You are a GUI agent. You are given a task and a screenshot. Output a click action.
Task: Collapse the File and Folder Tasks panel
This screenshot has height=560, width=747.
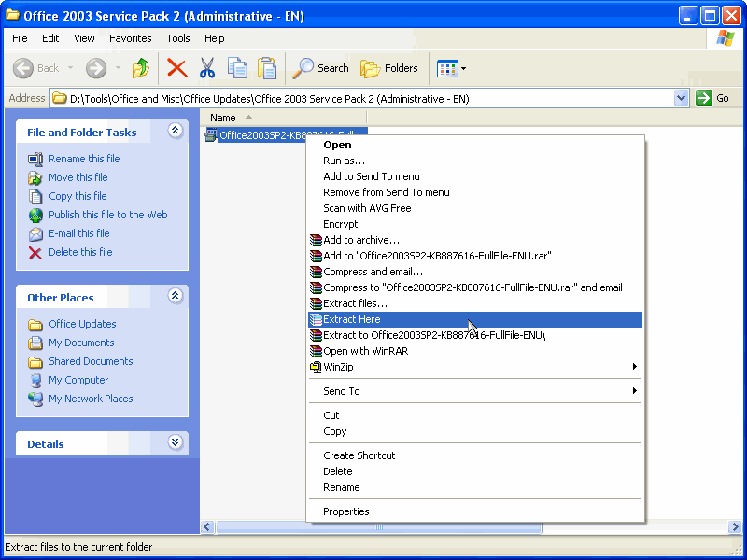click(x=175, y=132)
